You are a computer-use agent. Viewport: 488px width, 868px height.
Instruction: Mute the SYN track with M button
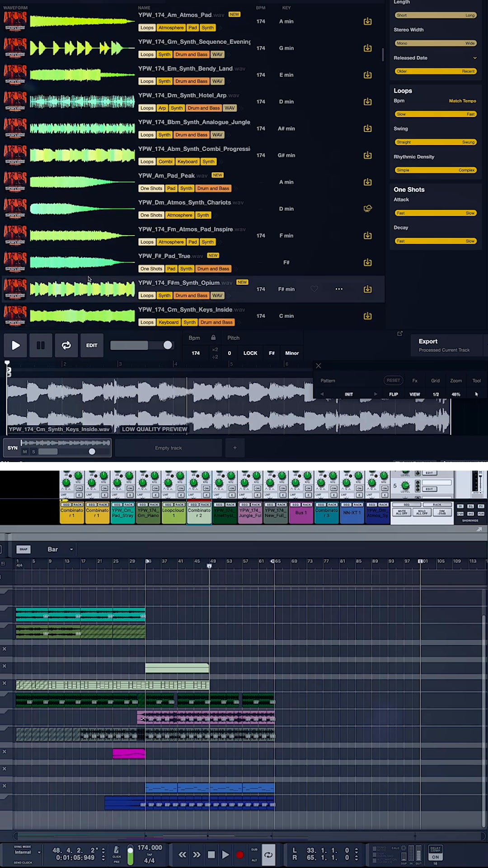[25, 452]
